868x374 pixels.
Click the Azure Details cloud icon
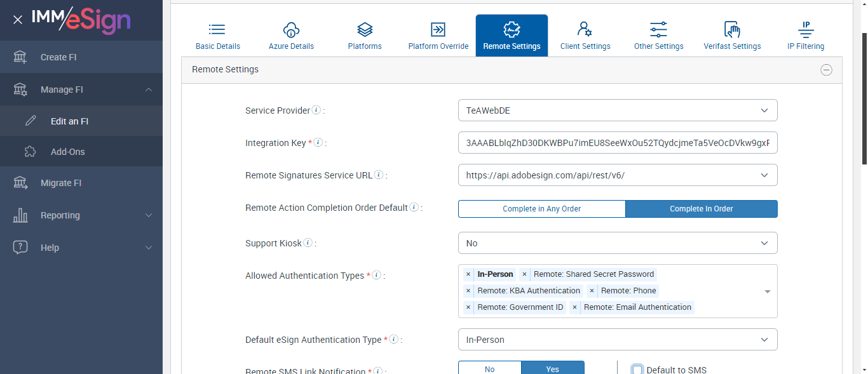291,29
